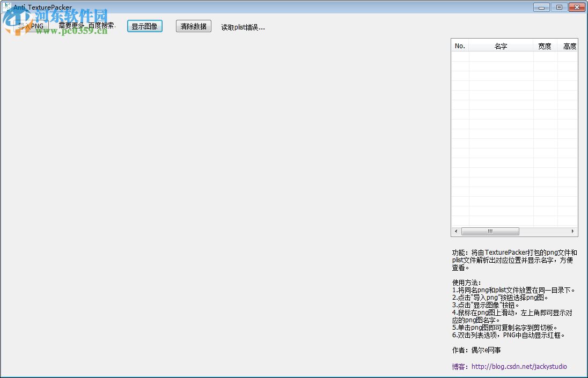Click the 显示图像 button
The height and width of the screenshot is (378, 588).
pos(144,26)
